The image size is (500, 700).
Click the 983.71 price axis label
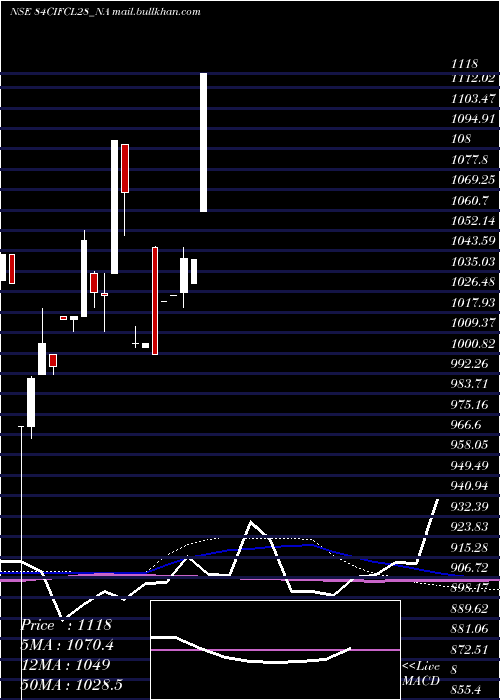click(469, 384)
